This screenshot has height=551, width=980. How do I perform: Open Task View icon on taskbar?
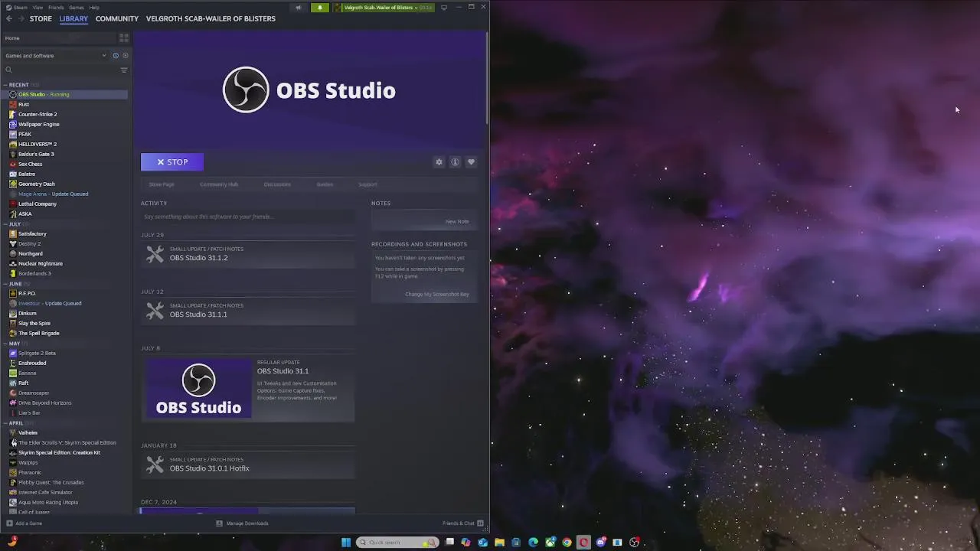coord(449,542)
